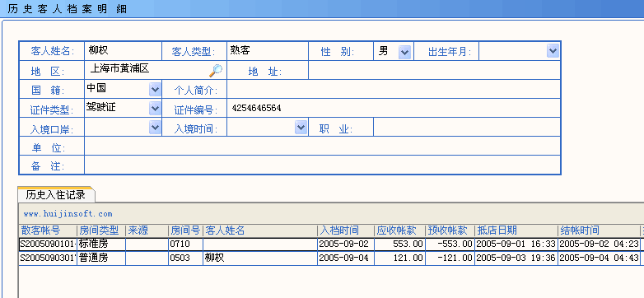Open the 出生年月 birth date dropdown
Screen dimensions: 644x298
(x=553, y=51)
